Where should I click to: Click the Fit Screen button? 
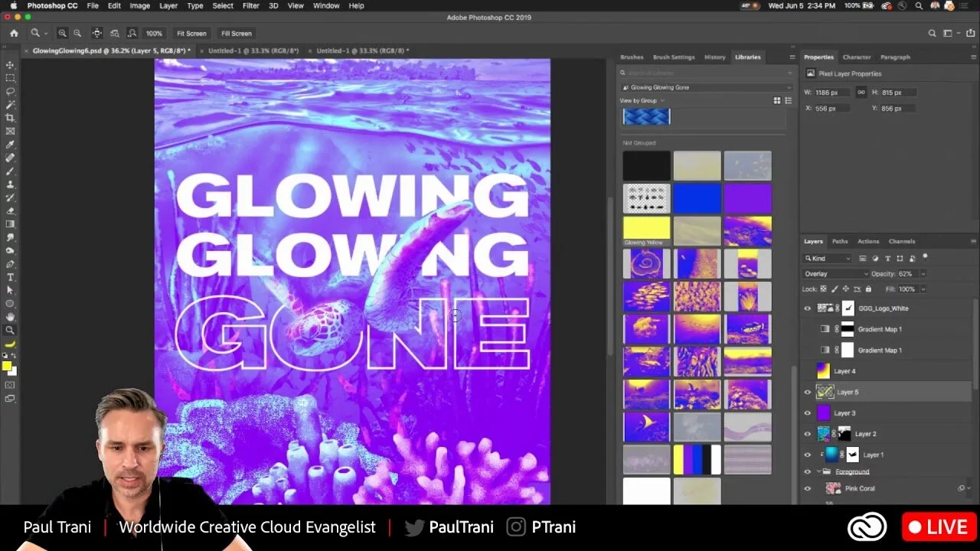click(x=191, y=33)
